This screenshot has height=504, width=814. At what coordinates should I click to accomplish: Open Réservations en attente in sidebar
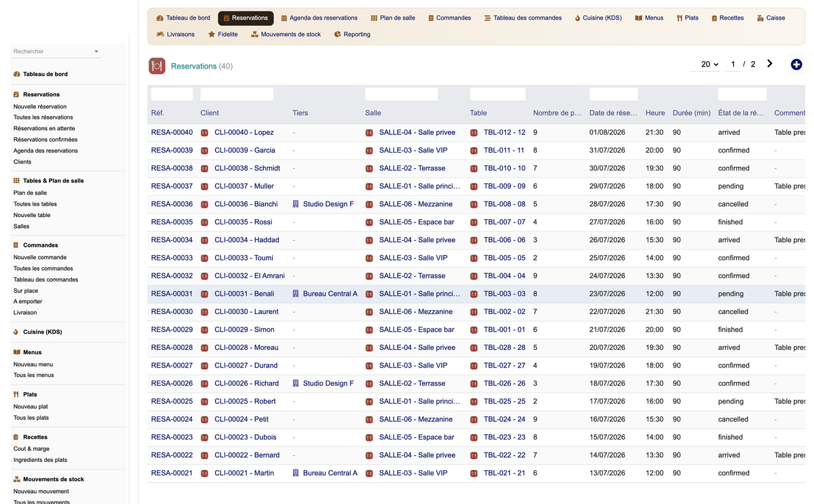click(44, 129)
